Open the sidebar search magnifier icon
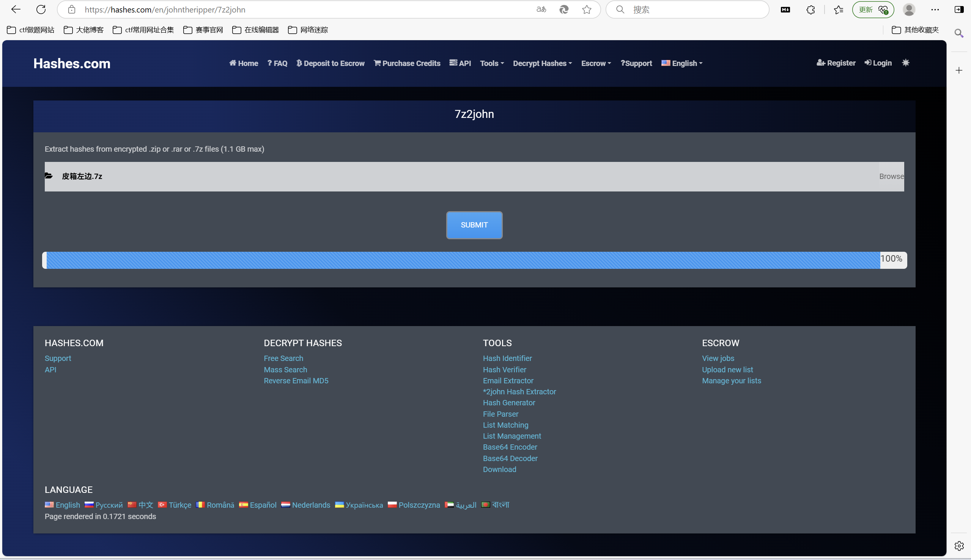Image resolution: width=971 pixels, height=560 pixels. click(959, 33)
